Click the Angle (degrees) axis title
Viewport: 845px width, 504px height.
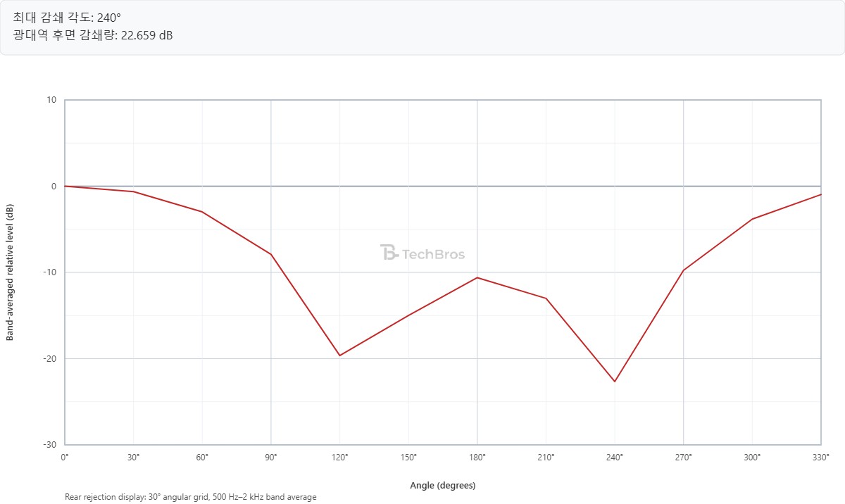(x=443, y=486)
